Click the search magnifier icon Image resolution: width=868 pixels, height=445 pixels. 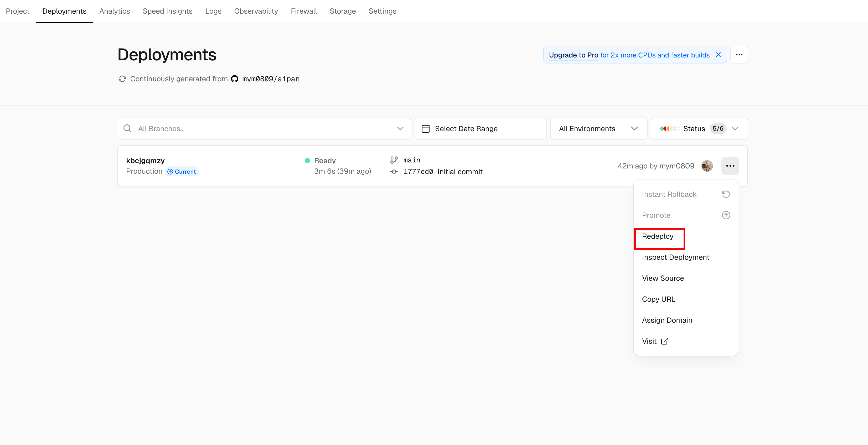click(127, 129)
